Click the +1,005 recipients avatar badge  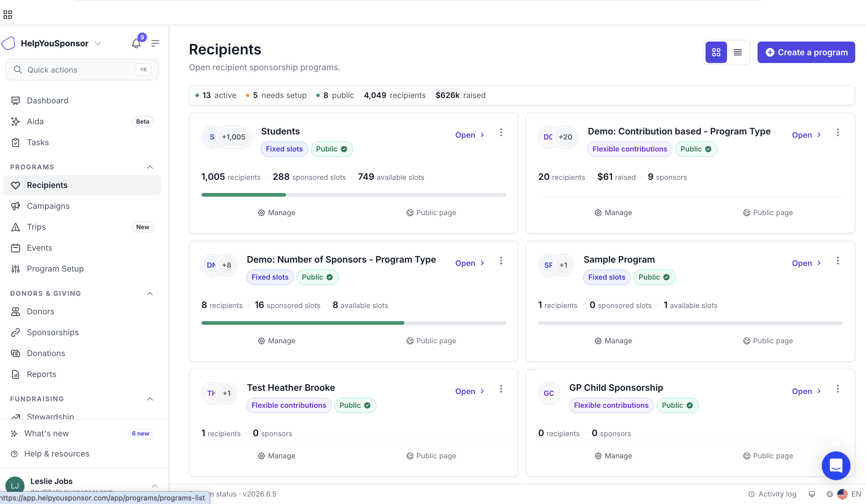pos(234,137)
